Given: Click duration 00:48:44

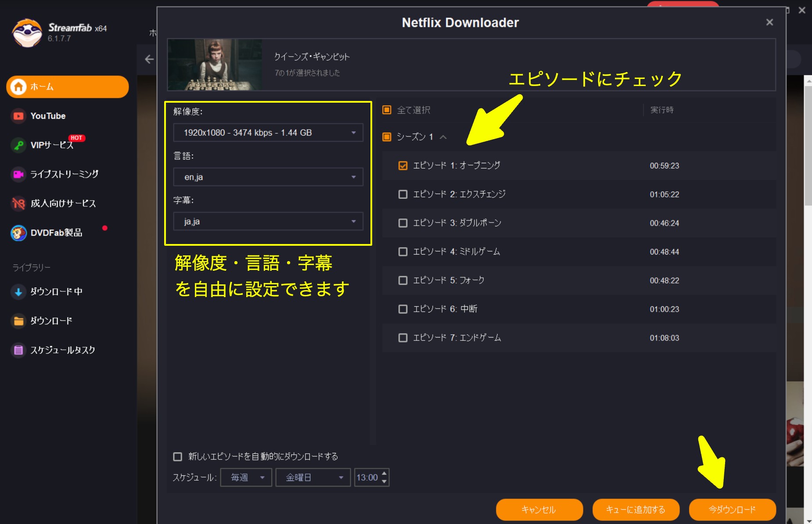Looking at the screenshot, I should 664,252.
